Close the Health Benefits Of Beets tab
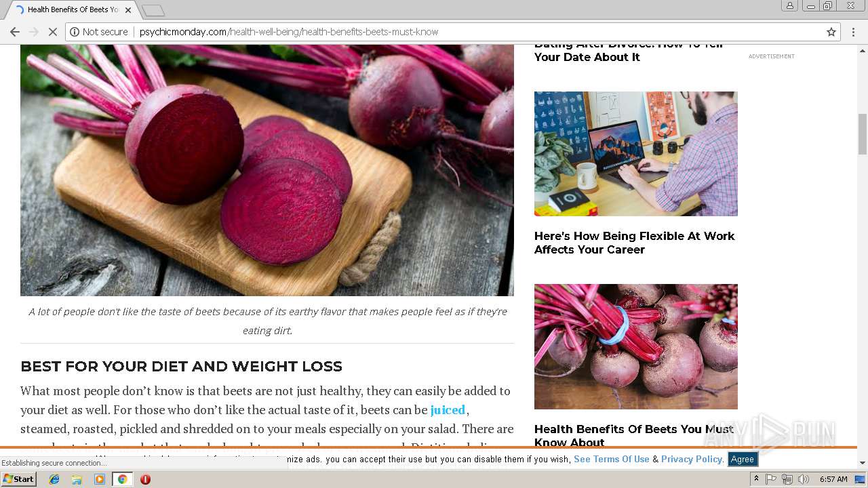The width and height of the screenshot is (868, 488). (127, 10)
